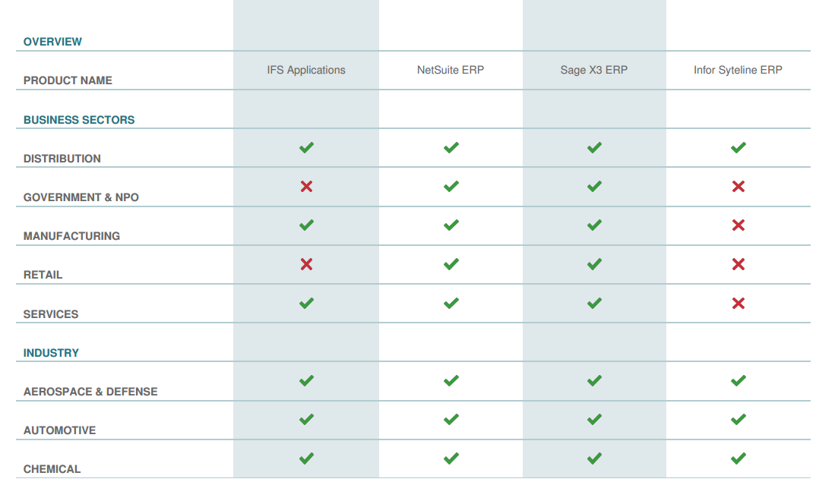Select the NetSuite ERP product name
The width and height of the screenshot is (835, 504).
[x=451, y=70]
